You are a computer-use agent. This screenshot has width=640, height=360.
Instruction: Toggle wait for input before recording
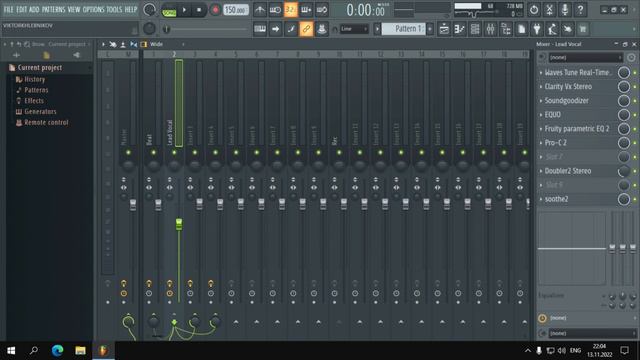click(276, 9)
